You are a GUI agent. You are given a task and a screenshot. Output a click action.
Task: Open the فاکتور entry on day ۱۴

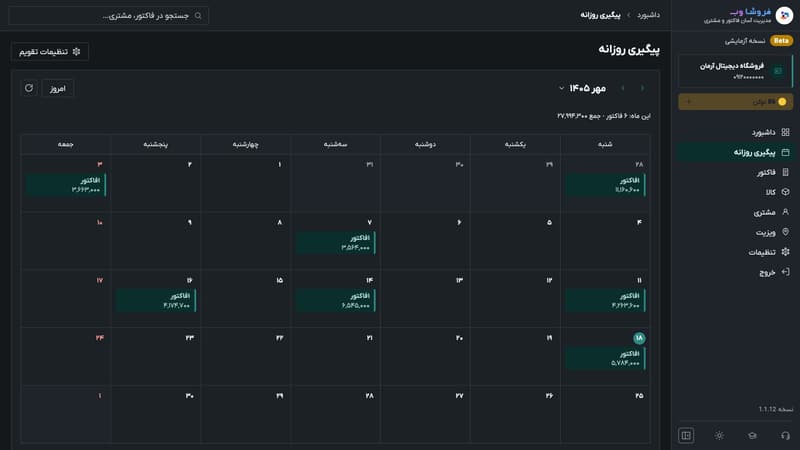336,300
